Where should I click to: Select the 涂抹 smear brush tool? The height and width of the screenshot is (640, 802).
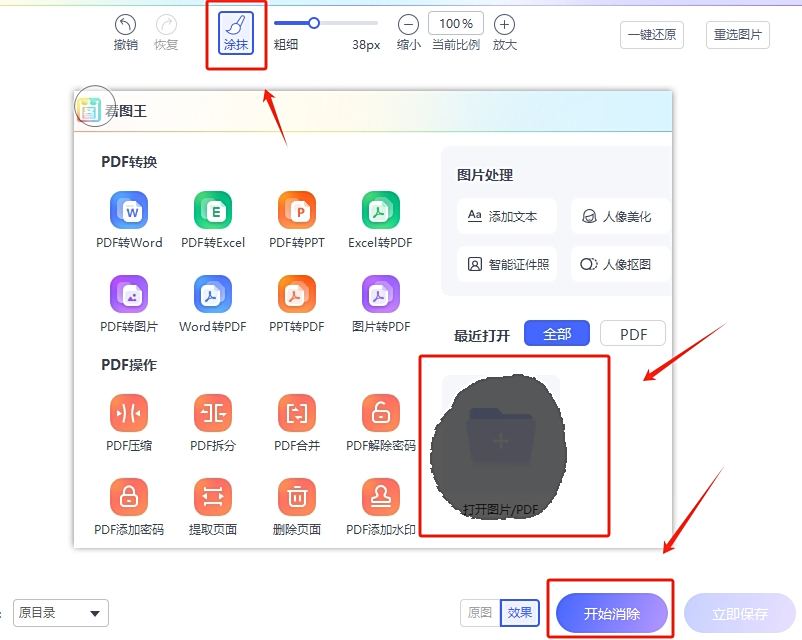tap(236, 33)
